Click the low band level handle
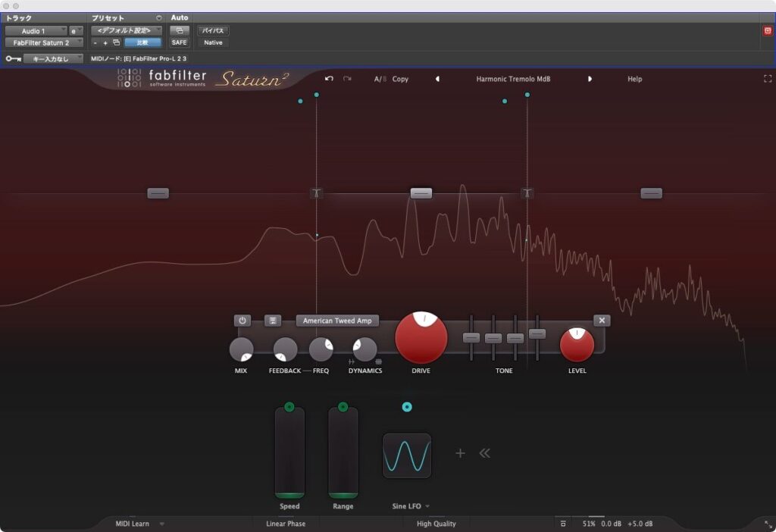 point(158,193)
